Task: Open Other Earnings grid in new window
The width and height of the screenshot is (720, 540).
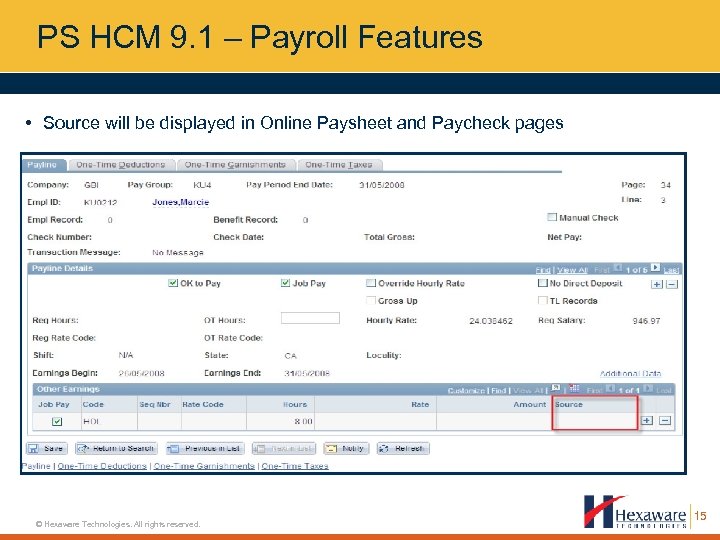Action: click(x=555, y=388)
